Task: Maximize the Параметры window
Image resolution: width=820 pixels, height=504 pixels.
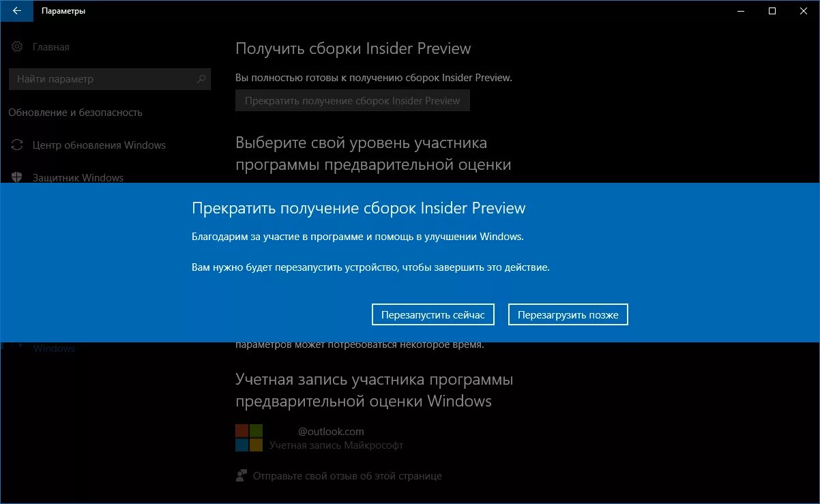Action: click(772, 11)
